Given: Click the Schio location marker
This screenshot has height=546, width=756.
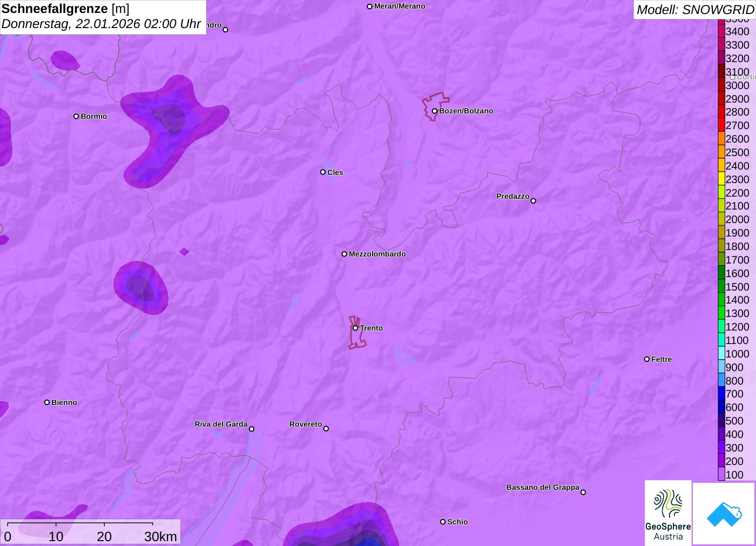Looking at the screenshot, I should click(x=443, y=522).
